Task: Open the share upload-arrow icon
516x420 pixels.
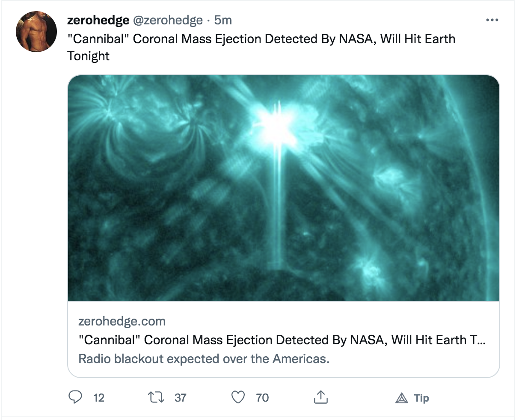Action: coord(321,398)
